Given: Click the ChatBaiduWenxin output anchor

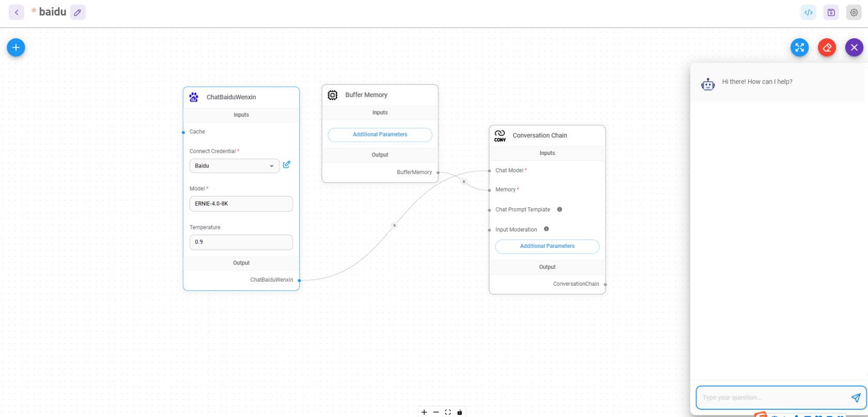Looking at the screenshot, I should point(299,280).
